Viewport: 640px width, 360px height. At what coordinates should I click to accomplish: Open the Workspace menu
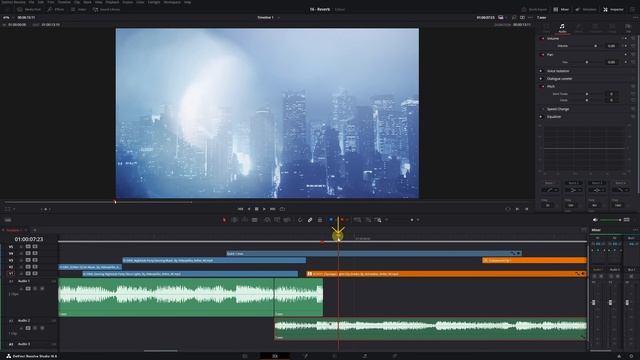point(172,2)
